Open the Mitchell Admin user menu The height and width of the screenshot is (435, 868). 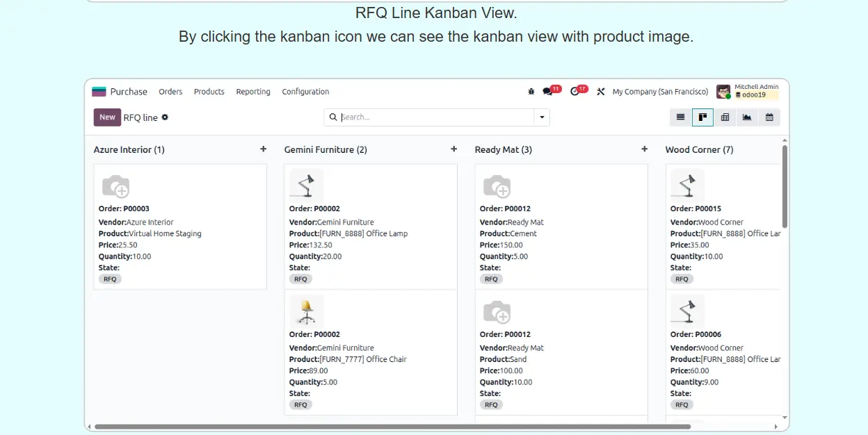point(748,92)
